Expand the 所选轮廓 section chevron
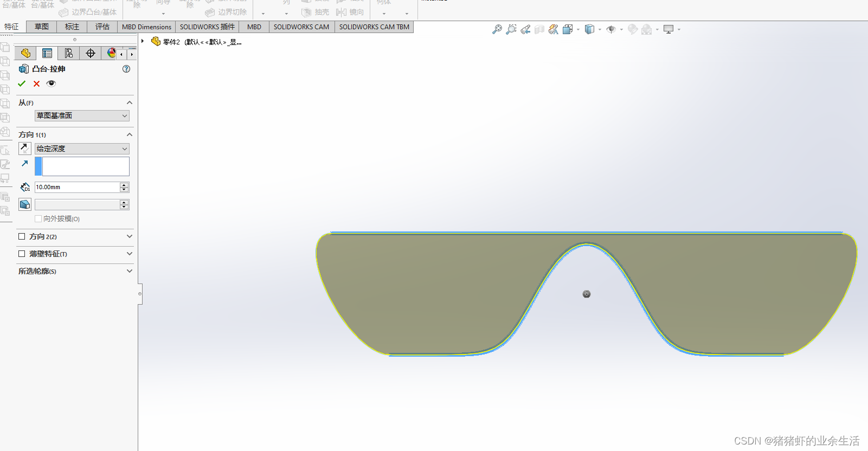Screen dimensions: 868x451 point(130,271)
